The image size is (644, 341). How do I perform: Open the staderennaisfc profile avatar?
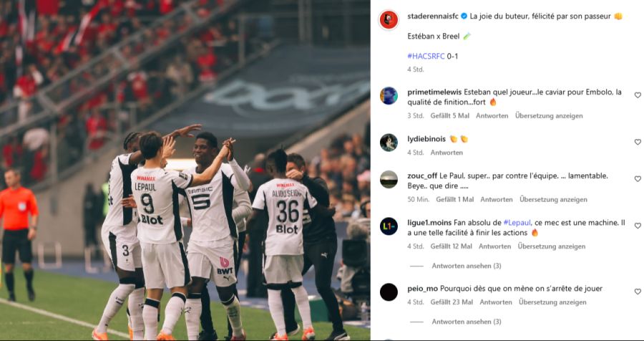[389, 20]
